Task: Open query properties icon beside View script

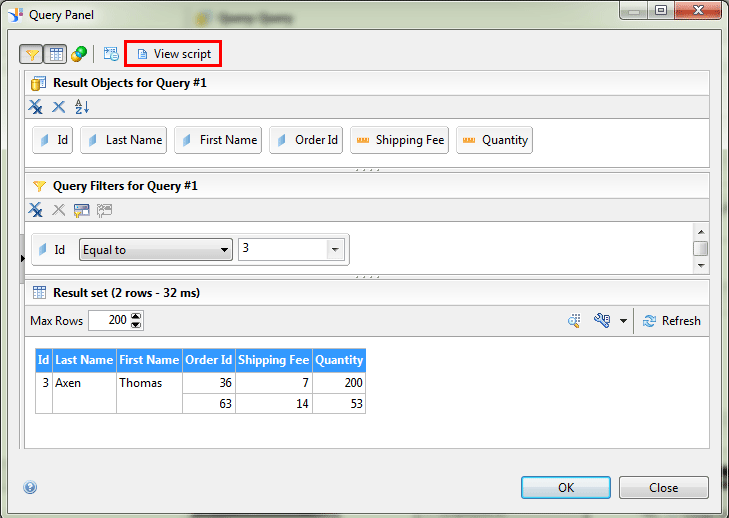Action: (111, 54)
